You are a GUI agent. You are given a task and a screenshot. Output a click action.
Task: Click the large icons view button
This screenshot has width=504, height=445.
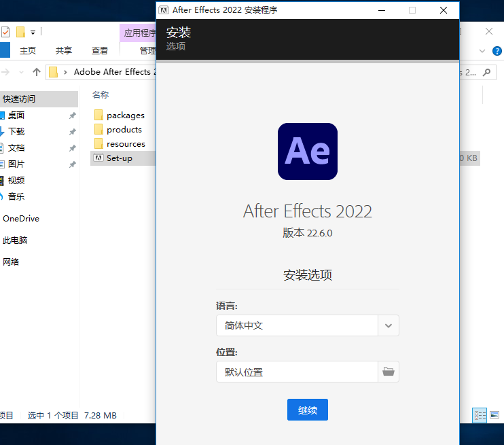point(494,414)
